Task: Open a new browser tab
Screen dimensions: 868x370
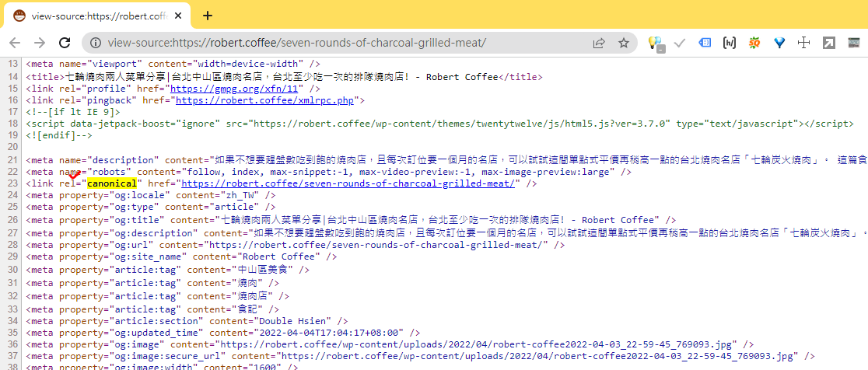Action: click(208, 16)
